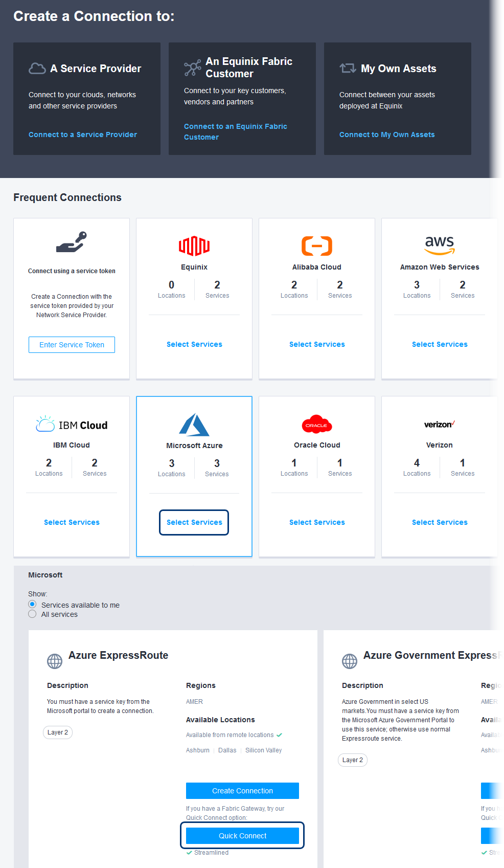Click the Amazon Web Services card name
The width and height of the screenshot is (504, 868).
click(x=440, y=267)
